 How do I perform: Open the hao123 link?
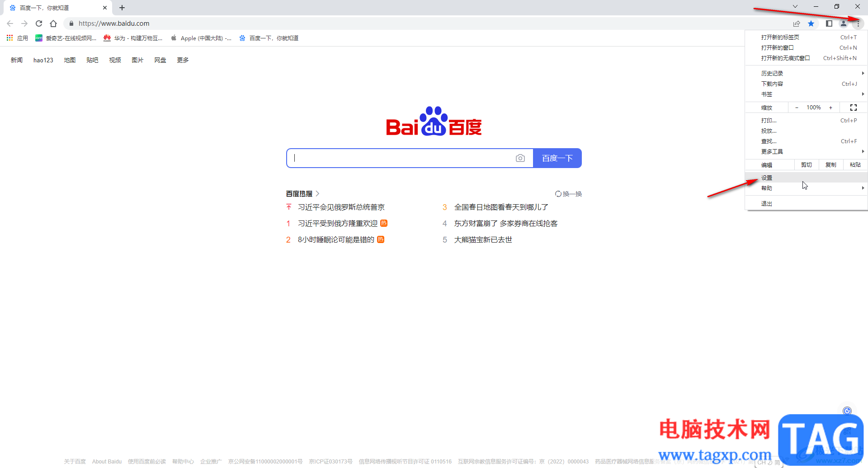[x=43, y=60]
